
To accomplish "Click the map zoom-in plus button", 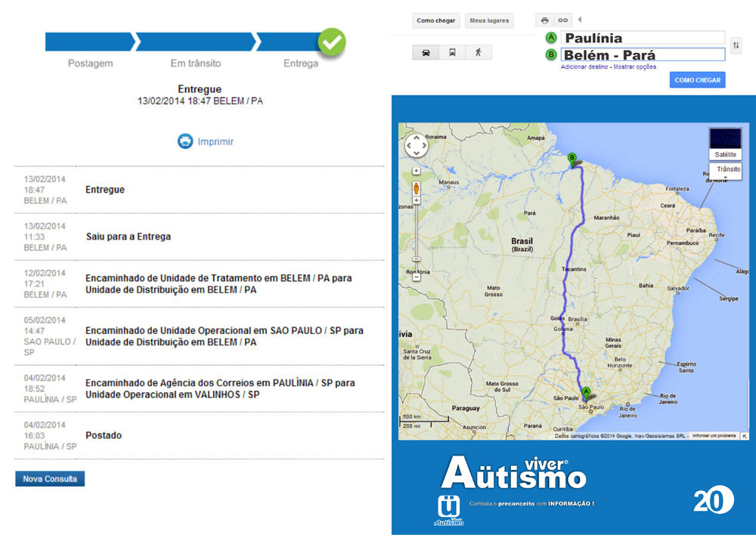I will [417, 201].
